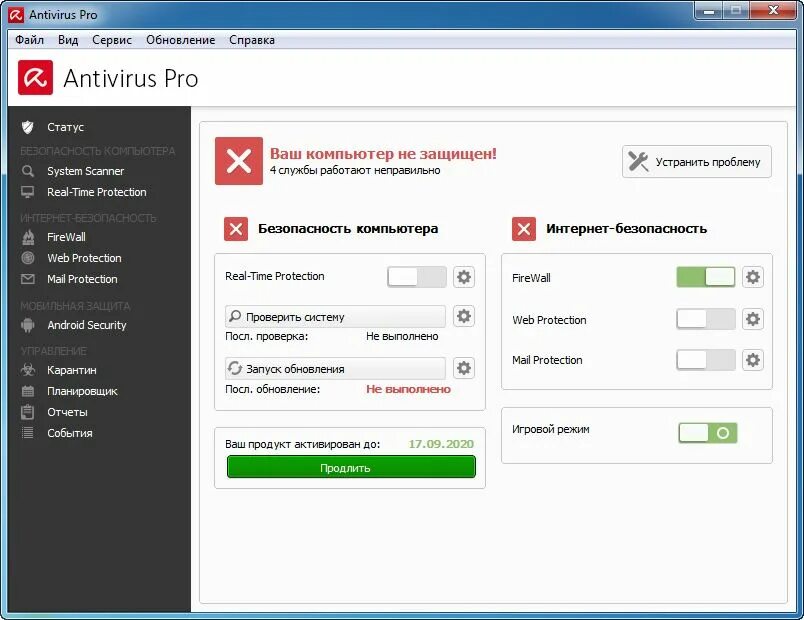Minimize the Antivirus Pro window
804x620 pixels.
tap(710, 11)
